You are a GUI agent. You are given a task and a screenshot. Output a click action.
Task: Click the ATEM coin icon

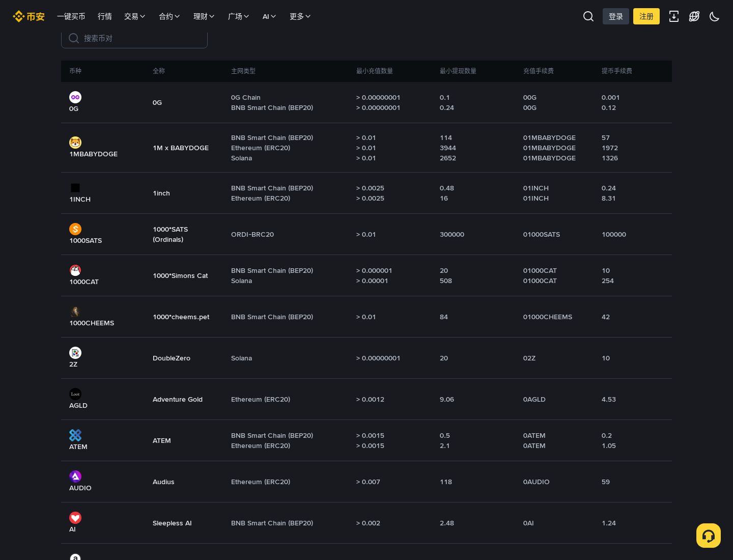(x=75, y=435)
